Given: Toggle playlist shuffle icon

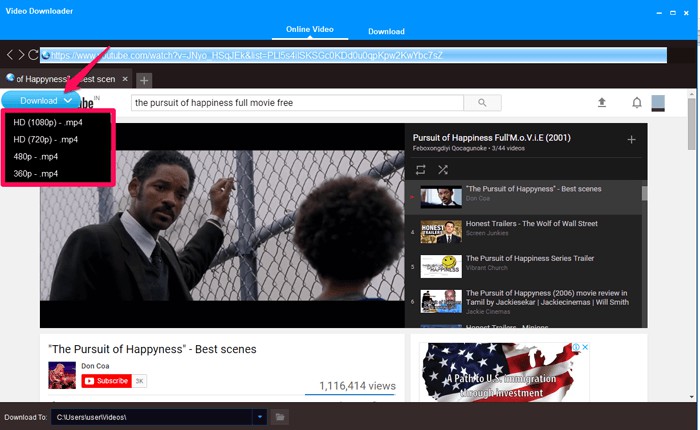Looking at the screenshot, I should (x=443, y=170).
